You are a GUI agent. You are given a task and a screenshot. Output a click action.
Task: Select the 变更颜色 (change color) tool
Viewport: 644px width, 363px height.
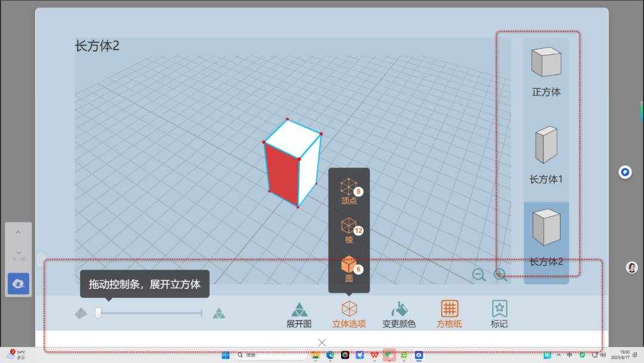[x=399, y=313]
